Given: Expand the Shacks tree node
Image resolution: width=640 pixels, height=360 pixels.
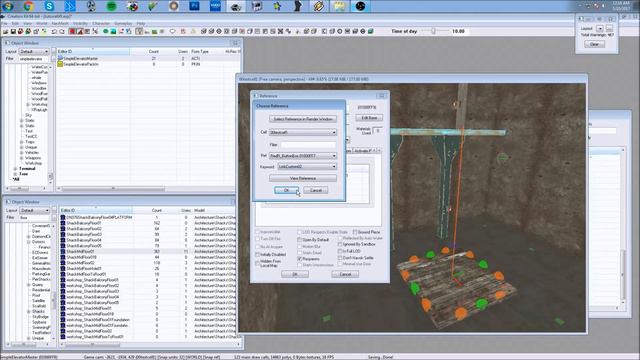Looking at the screenshot, I should tap(28, 311).
